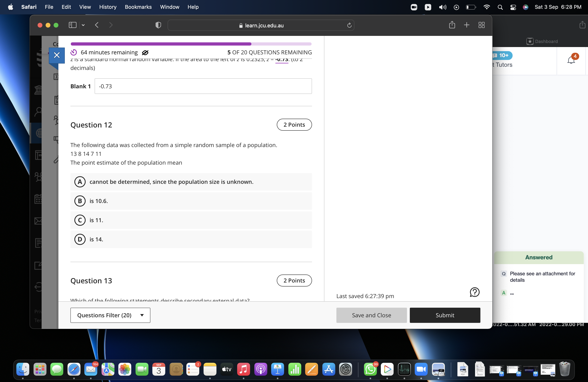Open the notification bell showing 4 alerts
Viewport: 588px width, 382px height.
[x=571, y=60]
